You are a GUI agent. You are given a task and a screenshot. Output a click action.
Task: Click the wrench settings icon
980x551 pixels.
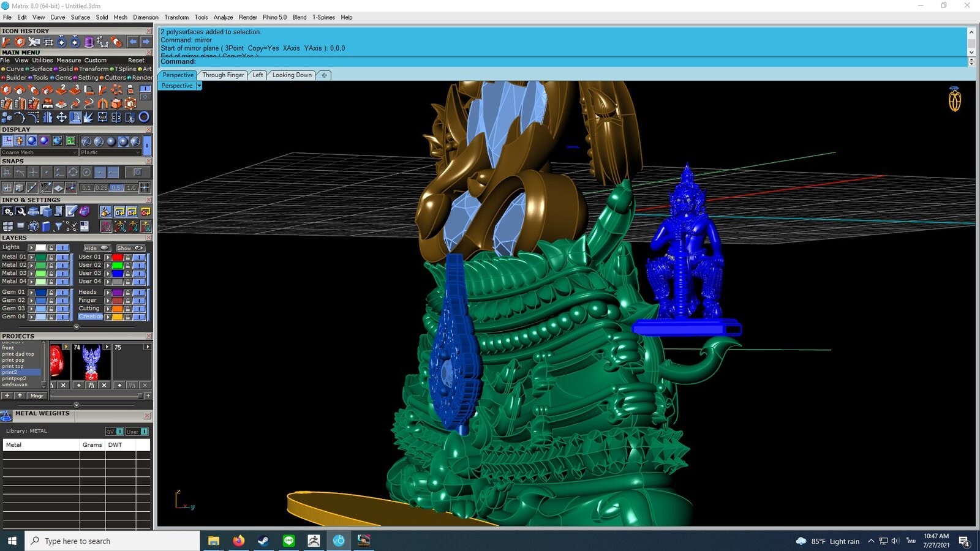tap(20, 211)
